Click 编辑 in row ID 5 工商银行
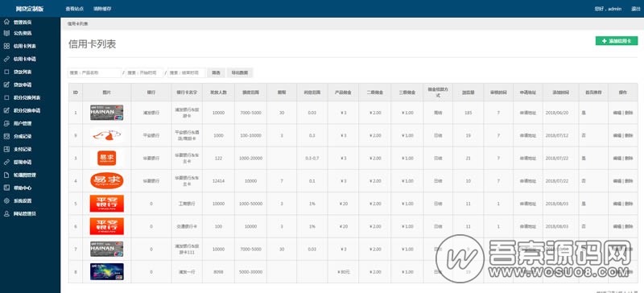This screenshot has height=293, width=644. (617, 204)
